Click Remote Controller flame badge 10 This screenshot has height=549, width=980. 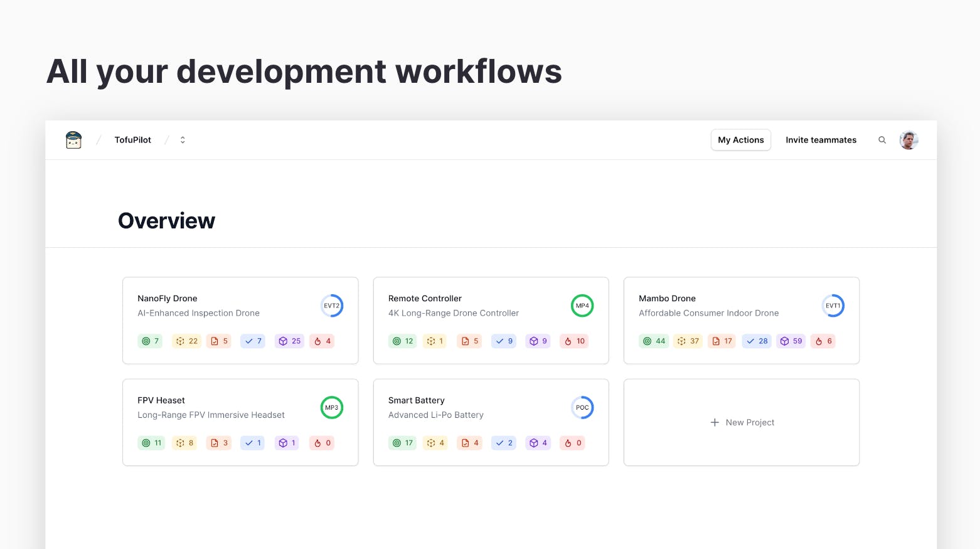575,341
